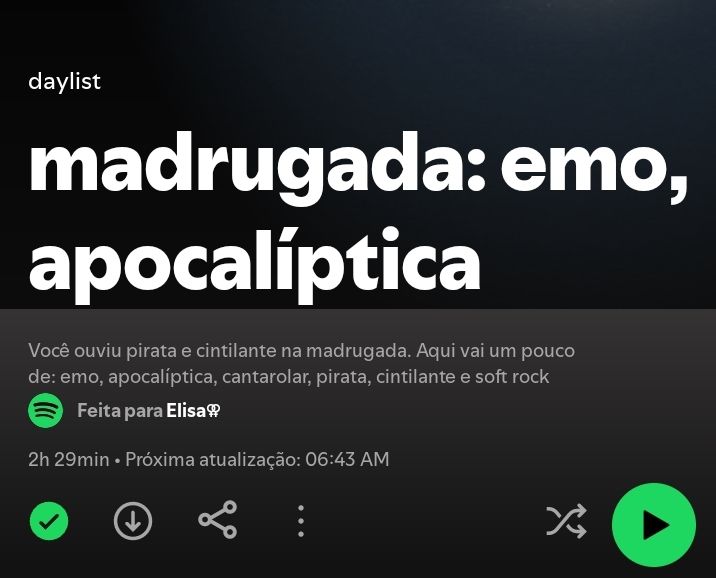Open the three-dot more options menu

click(300, 520)
